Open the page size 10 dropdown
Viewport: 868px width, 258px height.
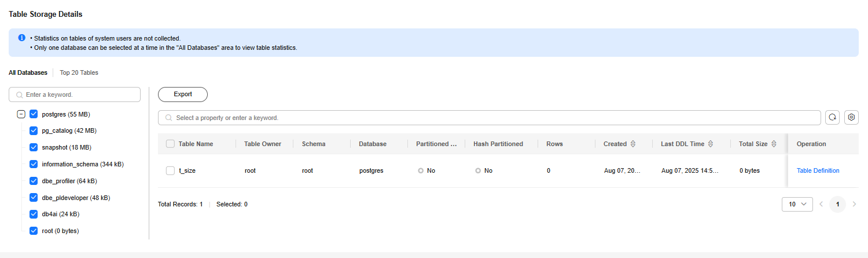[x=797, y=204]
